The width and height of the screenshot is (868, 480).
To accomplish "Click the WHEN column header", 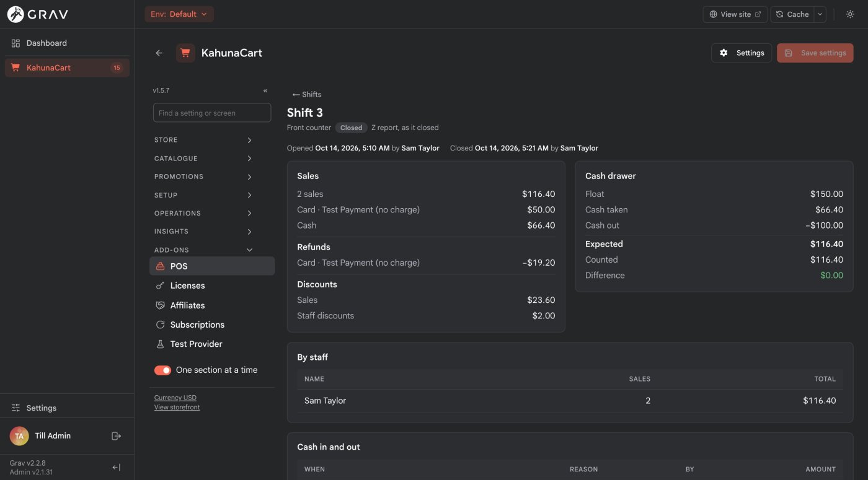I will [x=315, y=469].
